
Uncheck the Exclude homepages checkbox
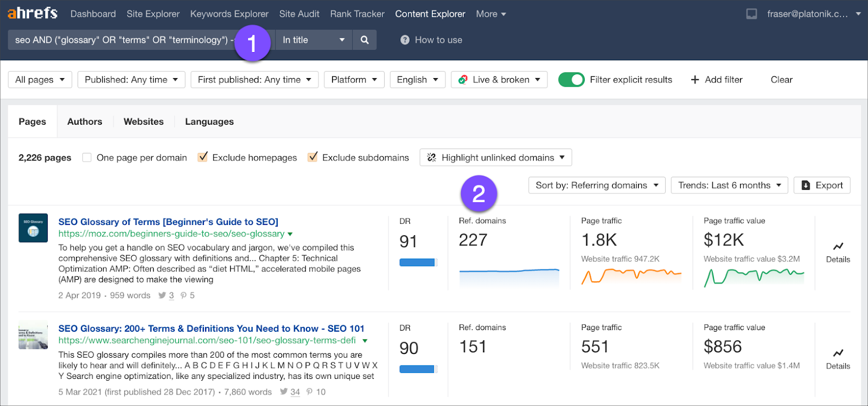(x=203, y=157)
